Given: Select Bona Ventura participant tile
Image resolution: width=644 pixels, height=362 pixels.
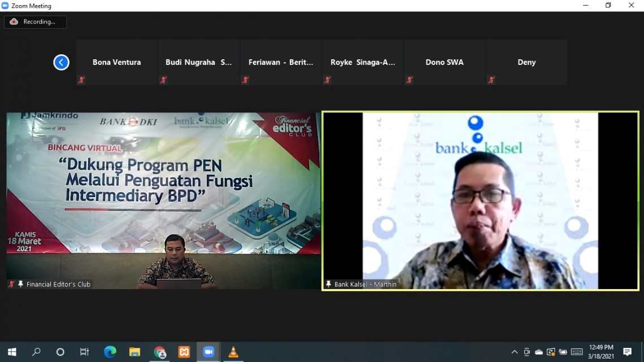Looking at the screenshot, I should (116, 62).
